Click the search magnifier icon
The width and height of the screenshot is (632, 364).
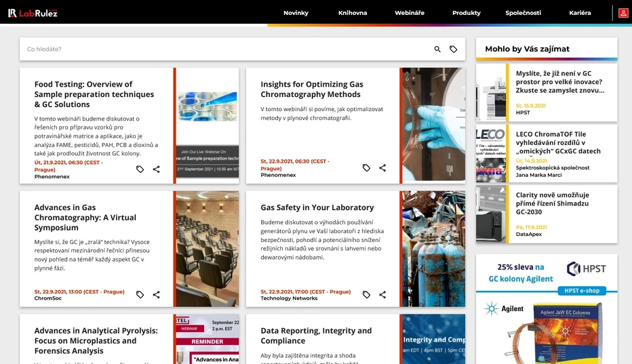pos(437,49)
